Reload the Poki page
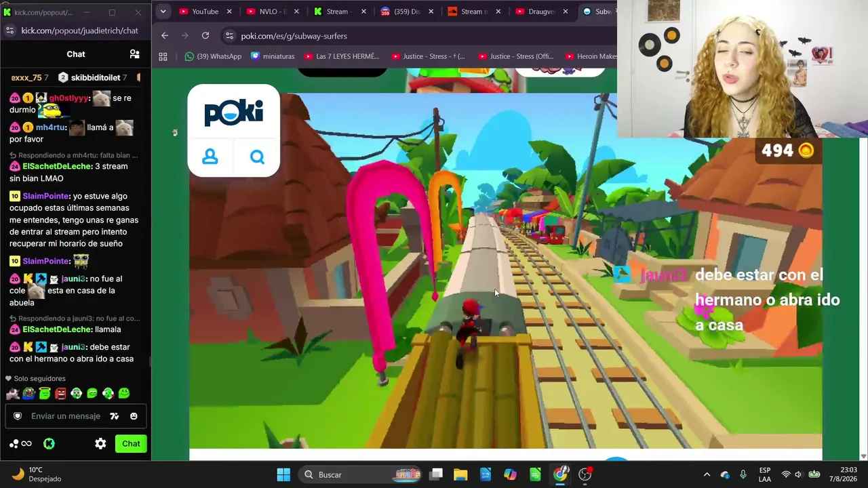The width and height of the screenshot is (868, 488). (205, 36)
